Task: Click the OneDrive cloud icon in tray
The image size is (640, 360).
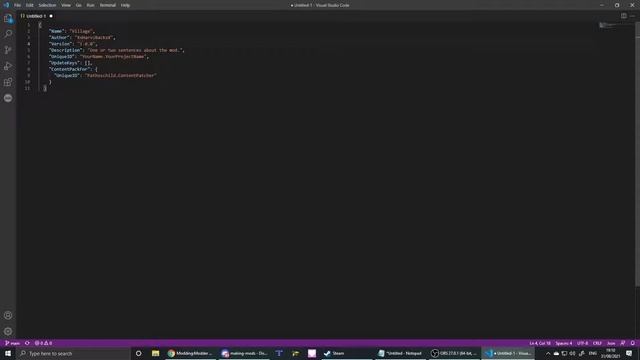Action: point(556,353)
